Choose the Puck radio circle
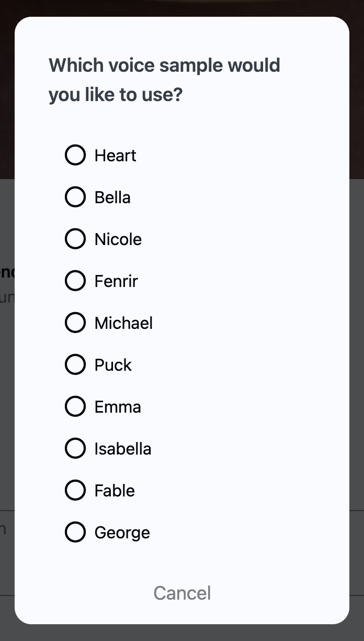 pyautogui.click(x=75, y=364)
